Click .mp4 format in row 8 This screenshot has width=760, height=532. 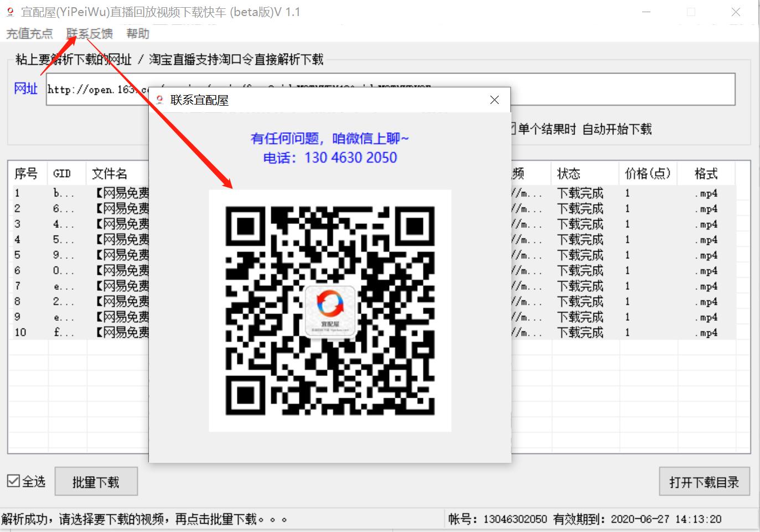(x=706, y=301)
